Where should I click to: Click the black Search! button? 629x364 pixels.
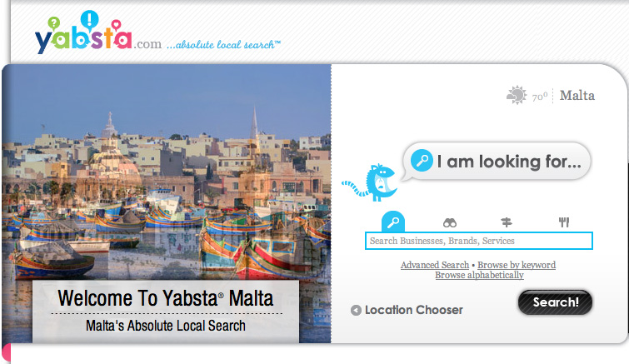(x=555, y=302)
